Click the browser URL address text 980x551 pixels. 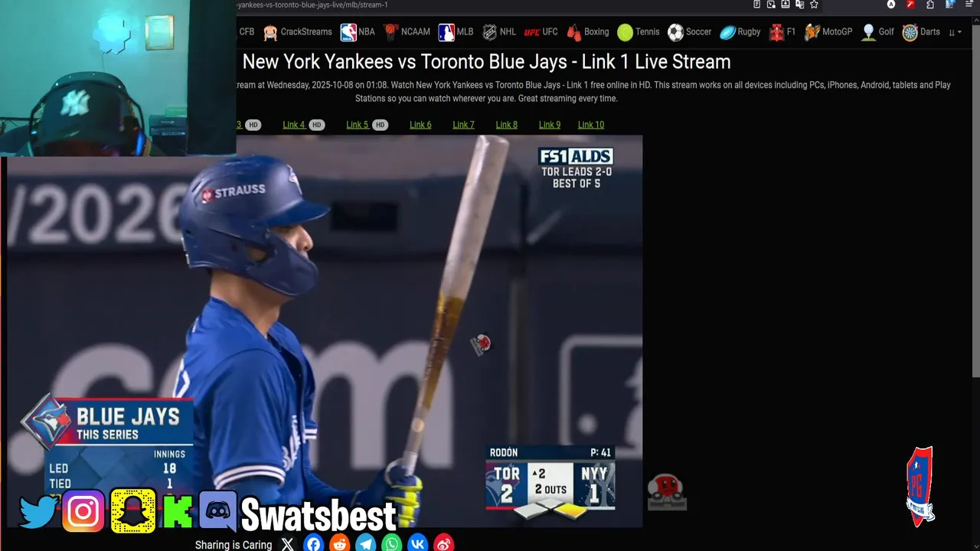[x=312, y=5]
